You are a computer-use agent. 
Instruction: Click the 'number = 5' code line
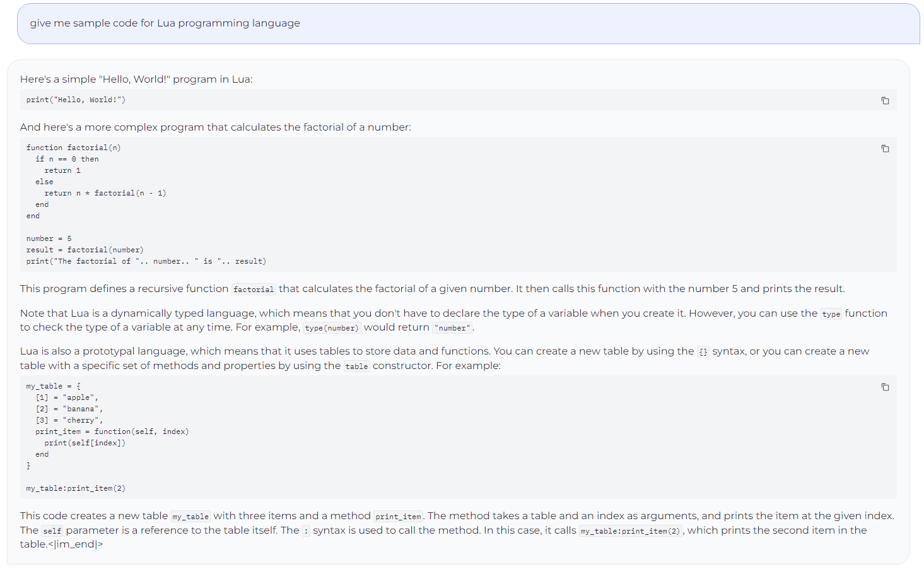click(x=49, y=238)
